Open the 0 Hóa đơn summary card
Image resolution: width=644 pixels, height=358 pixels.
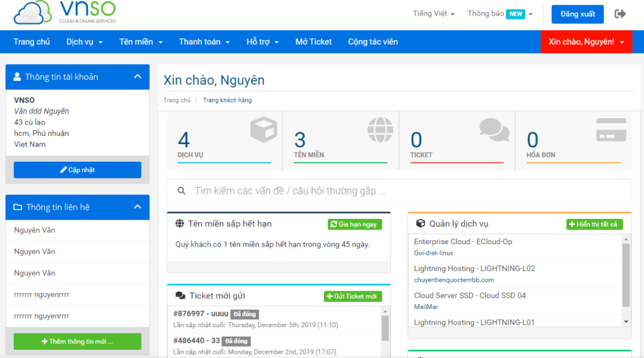coord(574,140)
